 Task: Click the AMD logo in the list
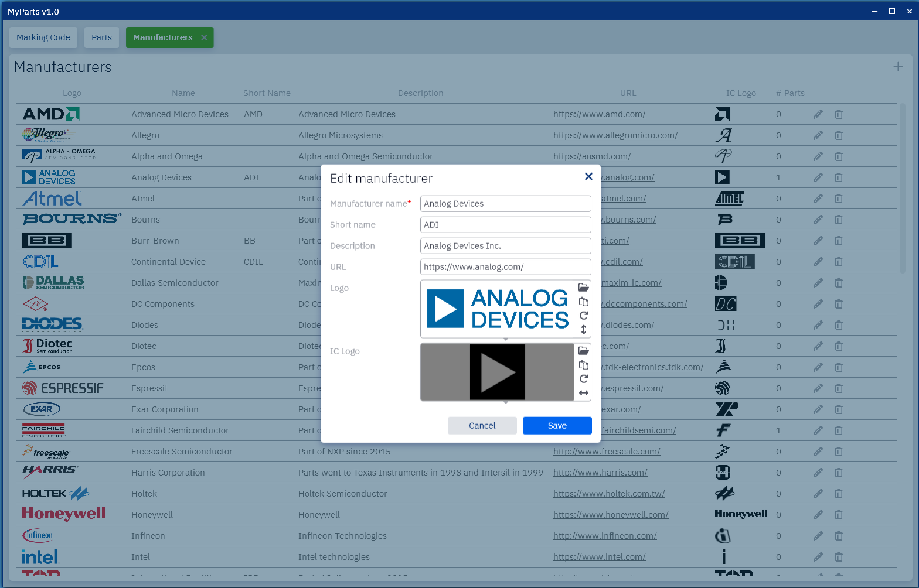tap(51, 114)
